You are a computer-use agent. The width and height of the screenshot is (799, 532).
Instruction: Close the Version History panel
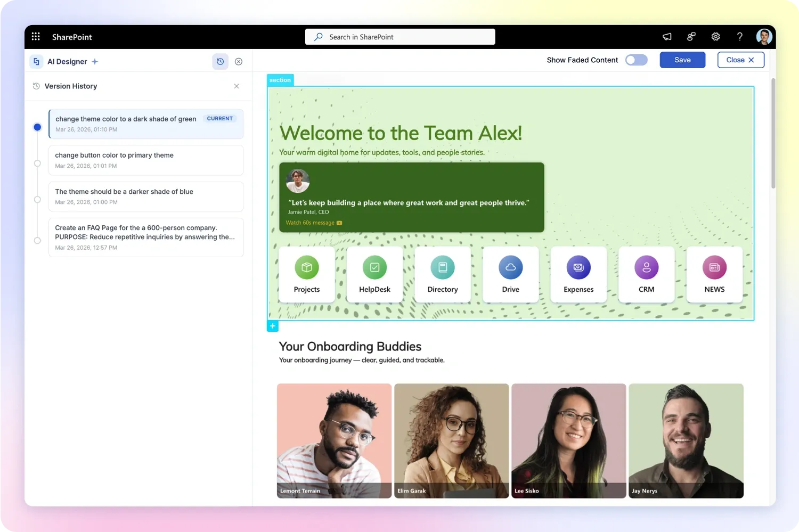(x=237, y=86)
